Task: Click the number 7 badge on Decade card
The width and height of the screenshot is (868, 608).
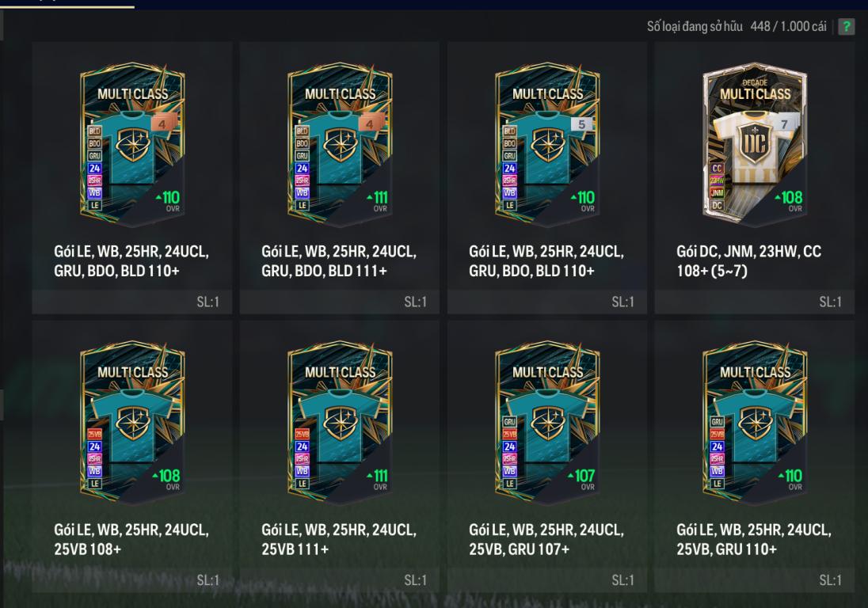Action: [x=784, y=124]
